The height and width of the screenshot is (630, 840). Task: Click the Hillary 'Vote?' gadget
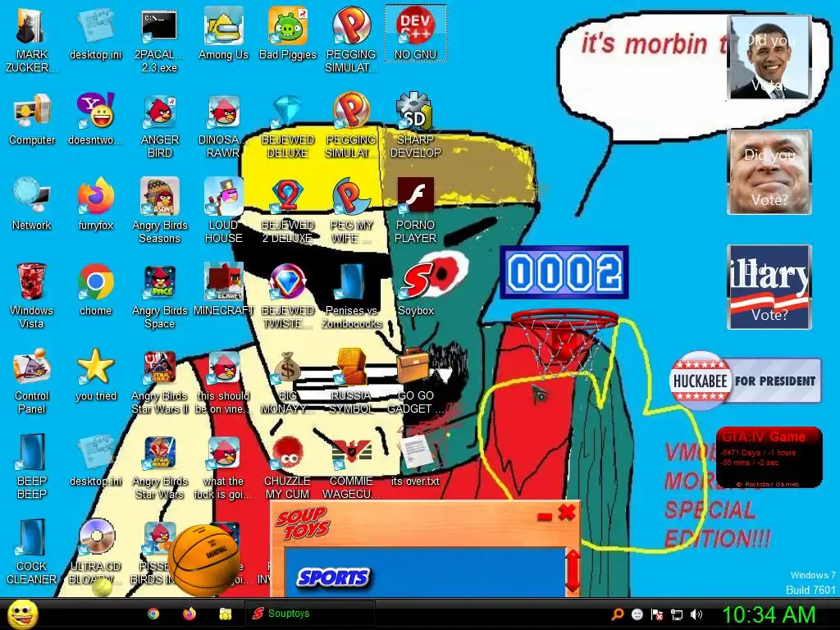pos(769,286)
